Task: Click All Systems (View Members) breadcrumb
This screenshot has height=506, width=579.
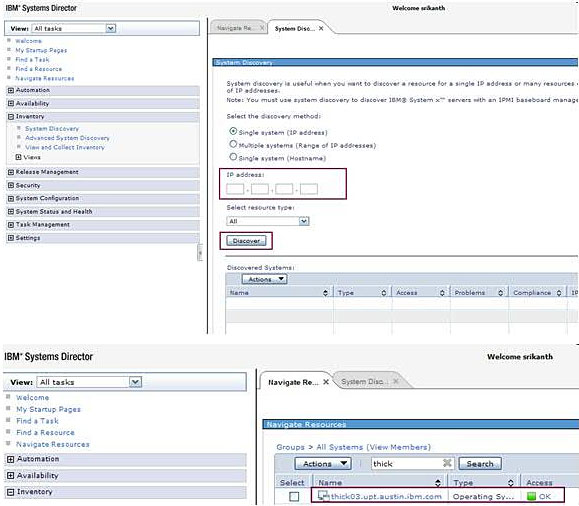Action: [373, 447]
